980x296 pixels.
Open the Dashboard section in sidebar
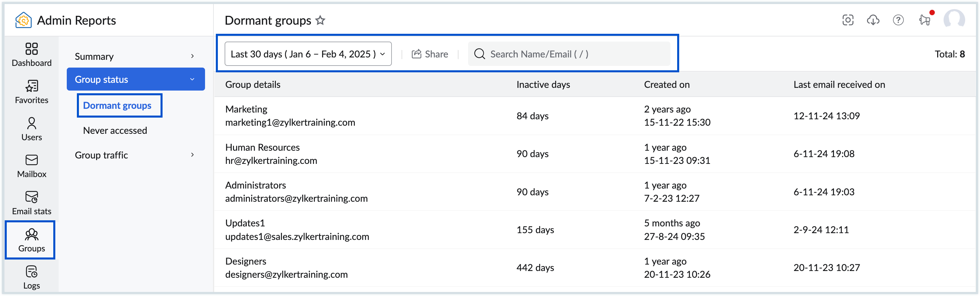pyautogui.click(x=32, y=54)
